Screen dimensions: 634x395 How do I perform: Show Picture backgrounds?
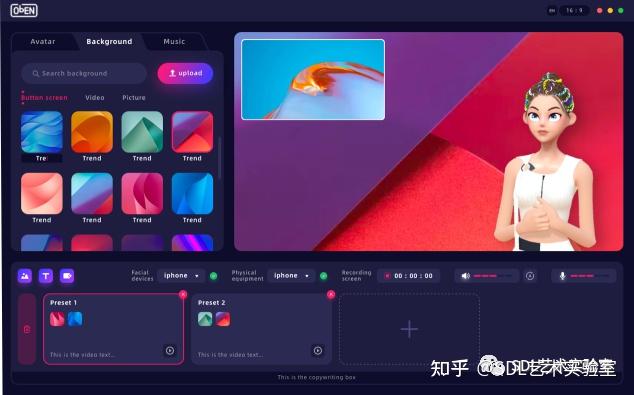click(x=134, y=98)
